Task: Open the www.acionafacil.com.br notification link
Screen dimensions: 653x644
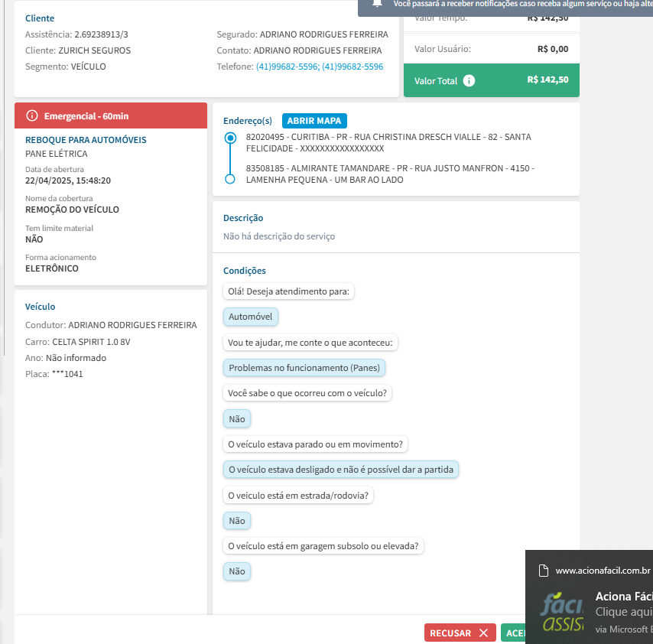Action: [603, 571]
